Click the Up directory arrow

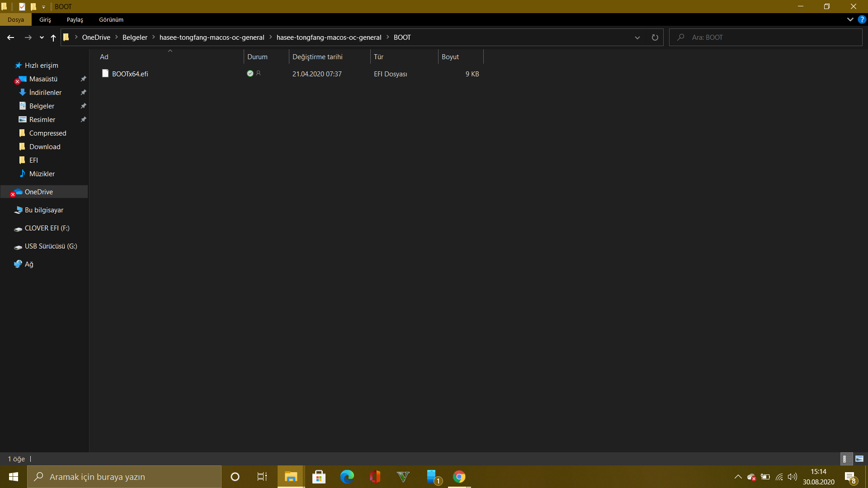click(x=53, y=38)
